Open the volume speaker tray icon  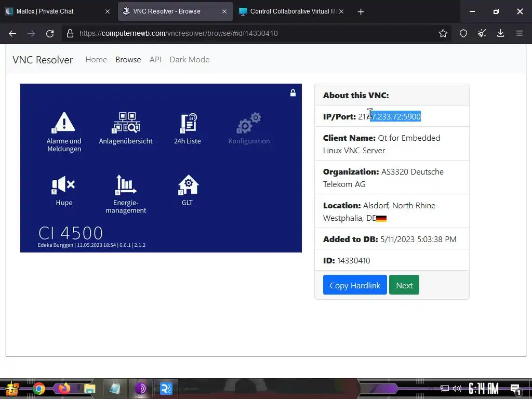coord(457,389)
